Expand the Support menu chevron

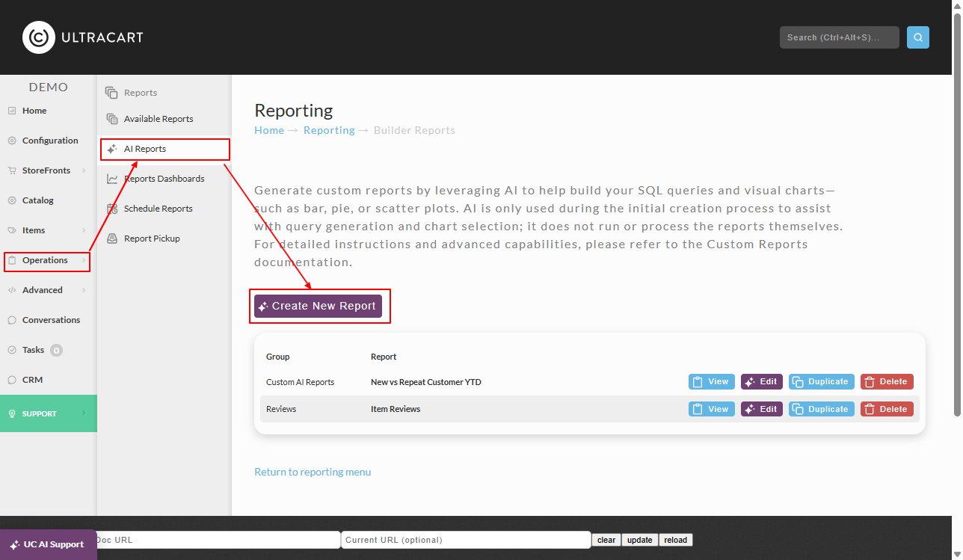point(84,413)
